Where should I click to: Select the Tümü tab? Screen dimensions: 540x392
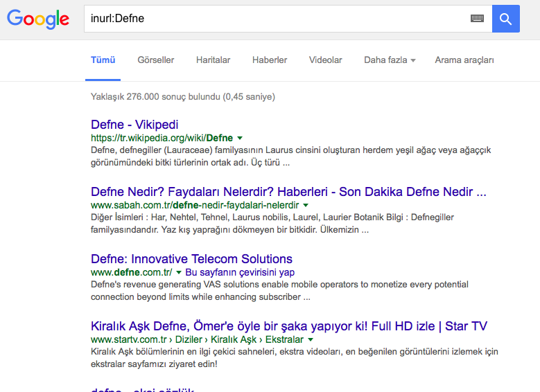(103, 60)
